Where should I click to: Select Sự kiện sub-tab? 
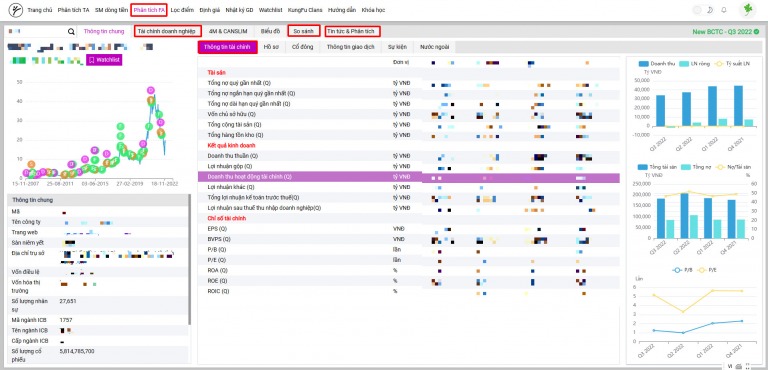pos(397,47)
